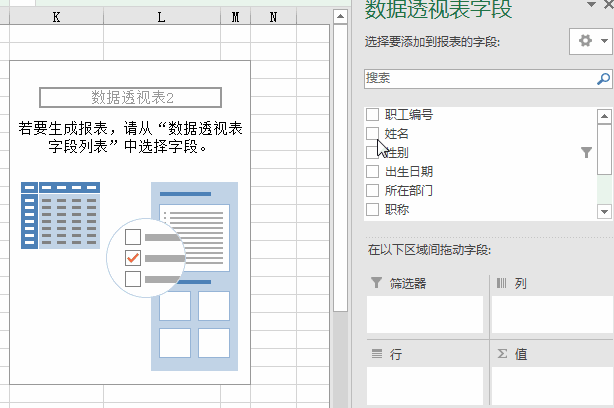Tick the 性别 field checkbox
The image size is (614, 408).
tap(372, 152)
